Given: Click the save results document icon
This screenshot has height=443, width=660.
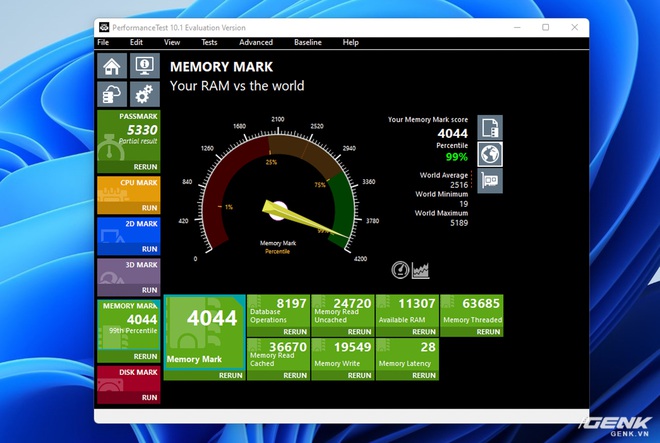Looking at the screenshot, I should tap(490, 128).
